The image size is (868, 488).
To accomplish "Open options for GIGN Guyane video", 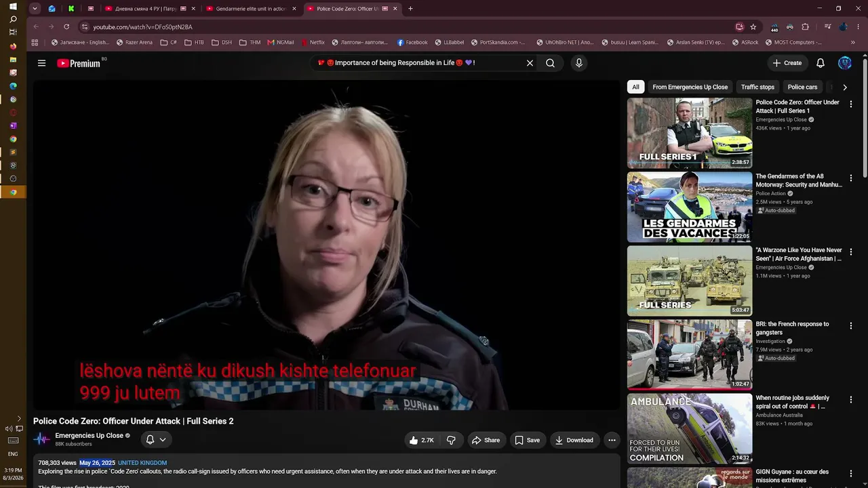I will pos(851,474).
